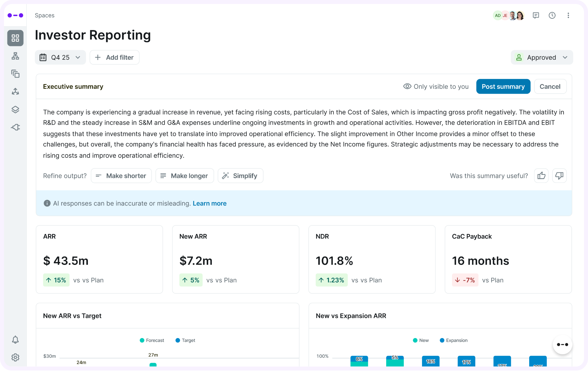Toggle New series in legend
Screen dimensions: 588x373
click(421, 340)
